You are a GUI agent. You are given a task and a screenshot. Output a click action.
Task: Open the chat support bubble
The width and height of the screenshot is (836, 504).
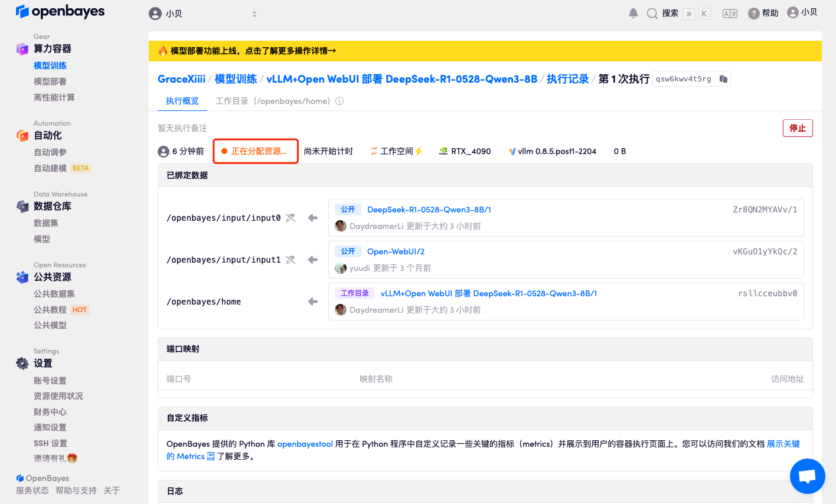pyautogui.click(x=807, y=476)
